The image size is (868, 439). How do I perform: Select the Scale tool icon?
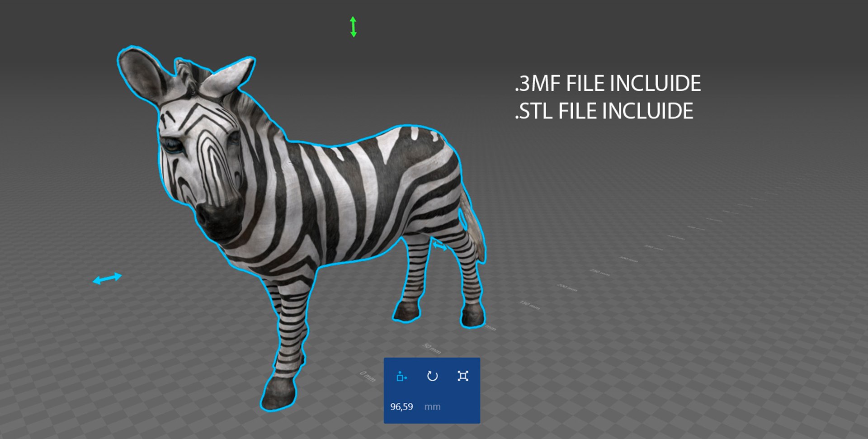pyautogui.click(x=462, y=376)
